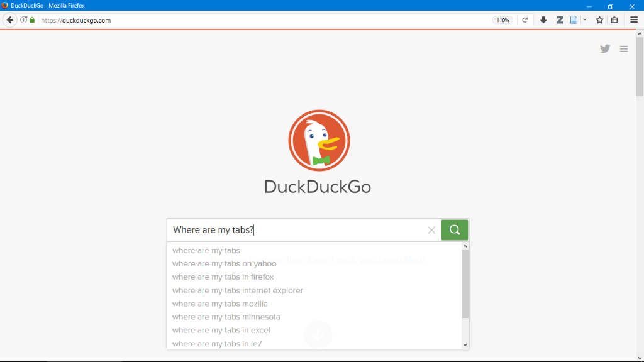Inspect the green secure connection padlock
Image resolution: width=644 pixels, height=362 pixels.
[32, 19]
